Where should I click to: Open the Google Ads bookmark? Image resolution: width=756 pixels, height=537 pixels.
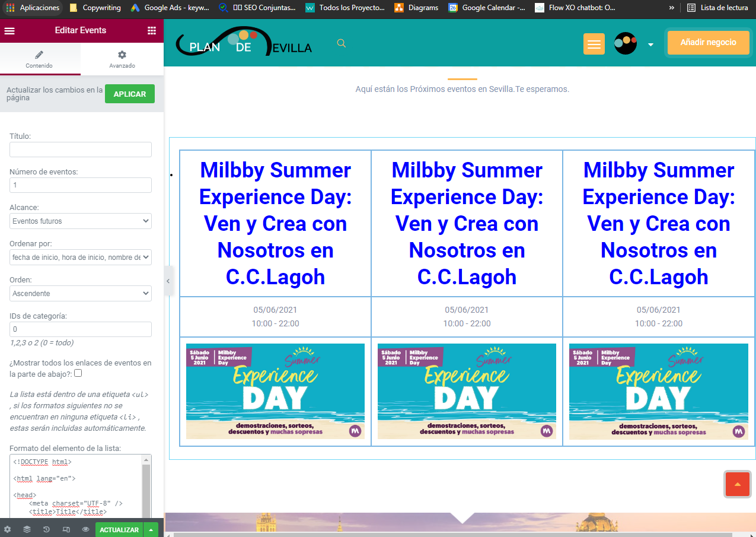[170, 8]
